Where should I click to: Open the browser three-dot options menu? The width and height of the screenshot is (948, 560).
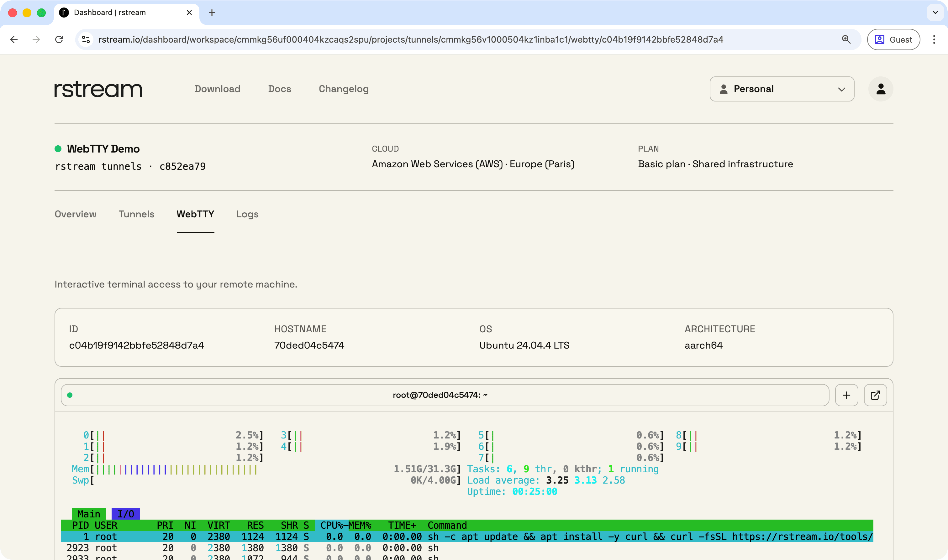pyautogui.click(x=934, y=39)
